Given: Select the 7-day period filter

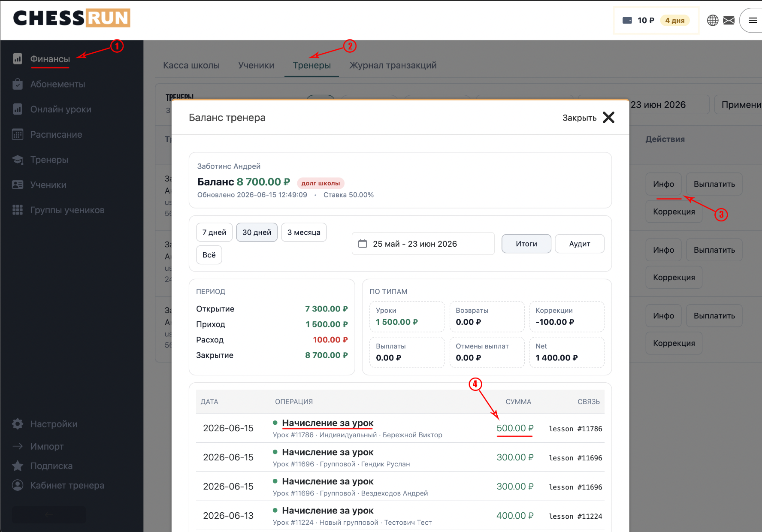Looking at the screenshot, I should click(x=214, y=232).
